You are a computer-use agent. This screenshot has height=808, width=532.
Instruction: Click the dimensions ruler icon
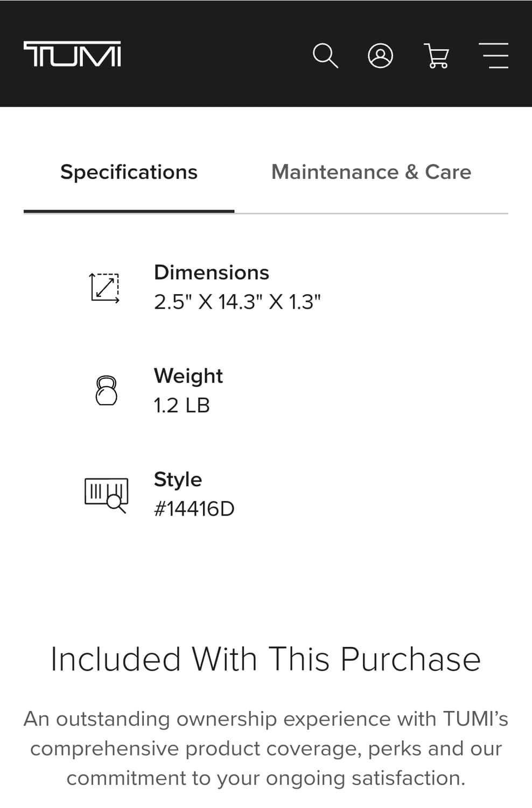[x=105, y=288]
